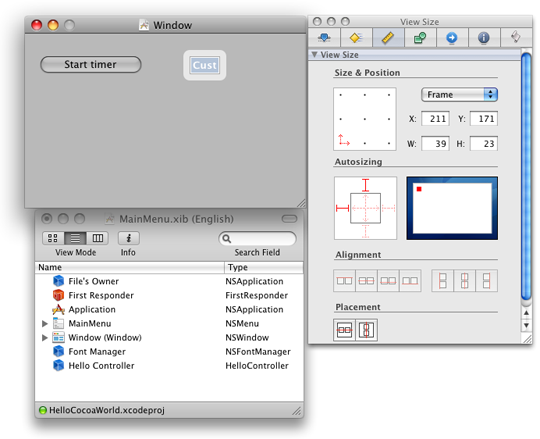This screenshot has height=439, width=540.
Task: Switch to list View Mode
Action: tap(75, 238)
